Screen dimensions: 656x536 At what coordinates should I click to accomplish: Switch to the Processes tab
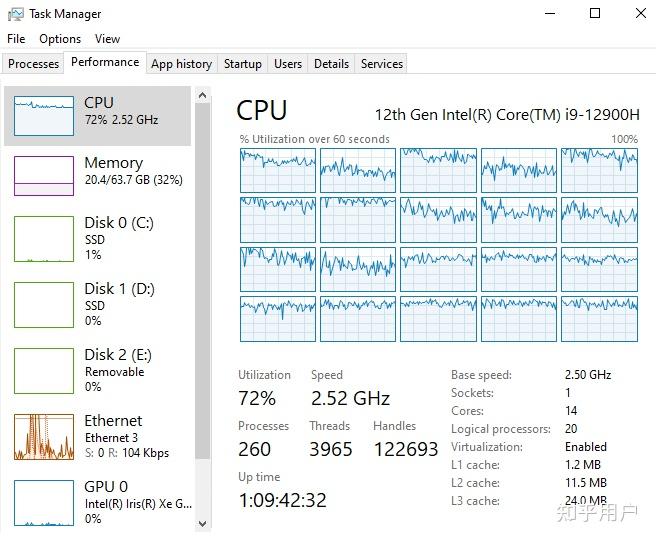tap(34, 64)
